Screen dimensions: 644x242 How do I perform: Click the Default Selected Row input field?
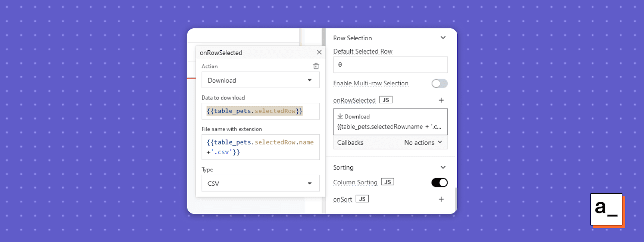(390, 65)
